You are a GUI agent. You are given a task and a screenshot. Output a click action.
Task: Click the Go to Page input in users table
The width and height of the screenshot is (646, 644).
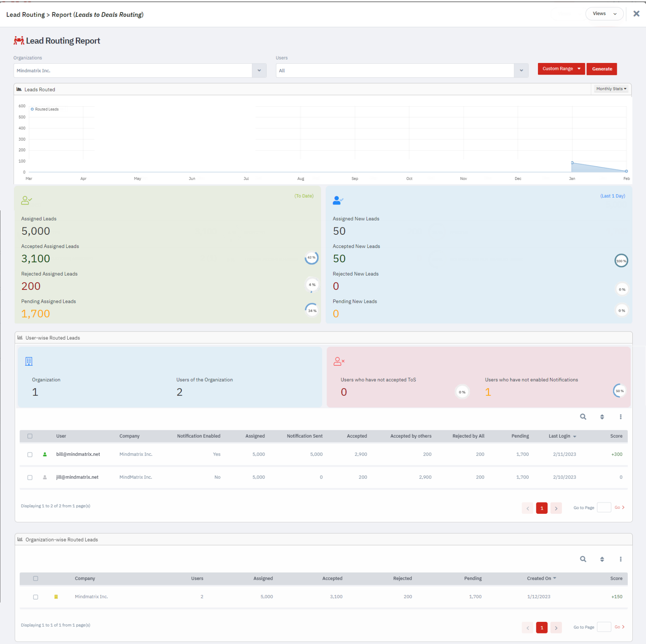click(604, 508)
